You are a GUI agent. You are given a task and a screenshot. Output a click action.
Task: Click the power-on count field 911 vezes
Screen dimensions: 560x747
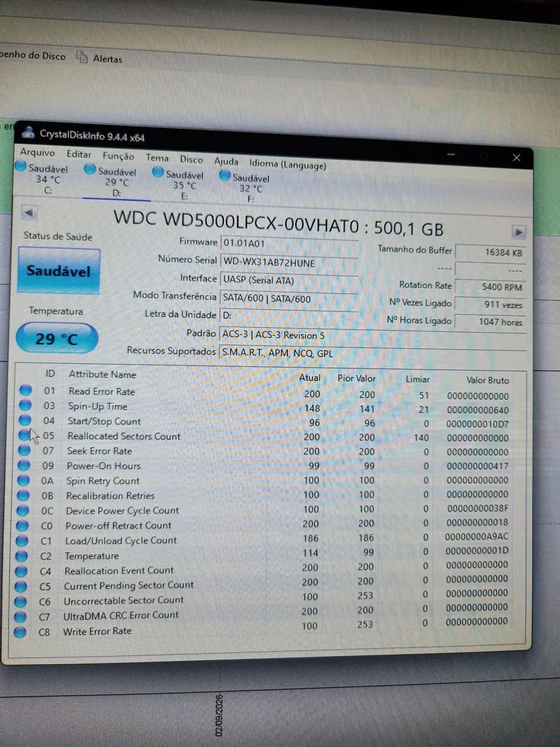[x=490, y=304]
